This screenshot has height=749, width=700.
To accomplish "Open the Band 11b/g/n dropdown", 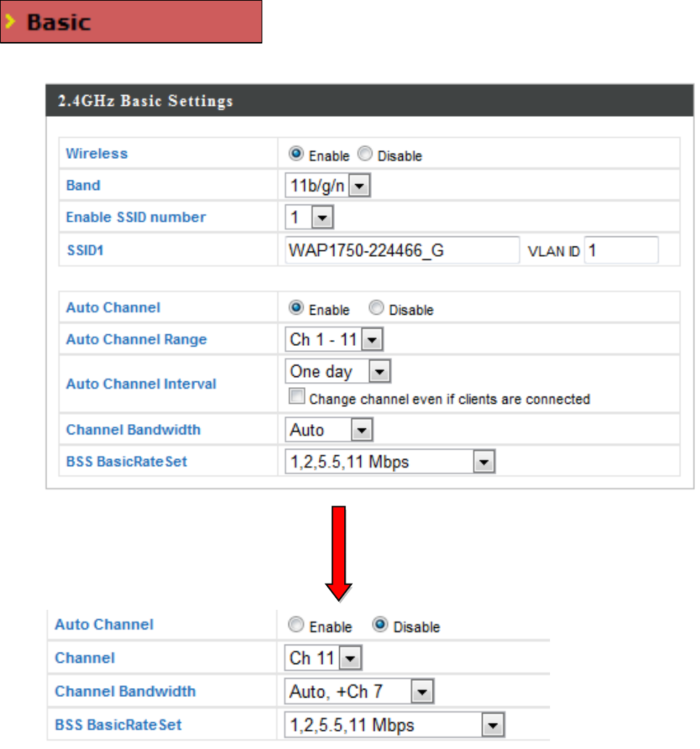I will coord(328,186).
